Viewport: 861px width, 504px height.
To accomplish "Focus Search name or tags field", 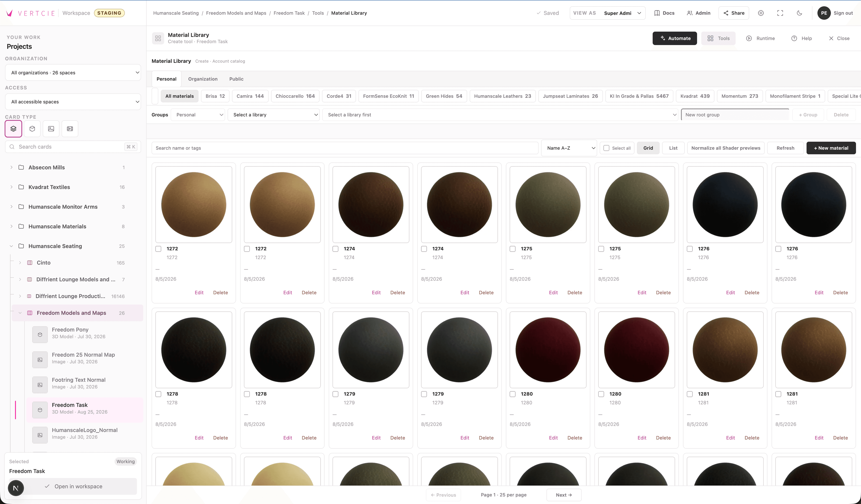I will click(x=345, y=148).
